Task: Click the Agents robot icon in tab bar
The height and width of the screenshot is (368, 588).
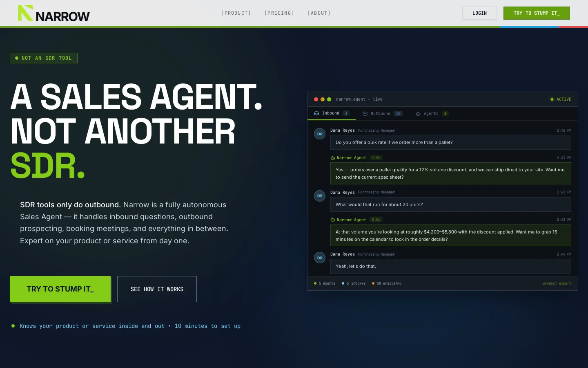Action: 418,114
